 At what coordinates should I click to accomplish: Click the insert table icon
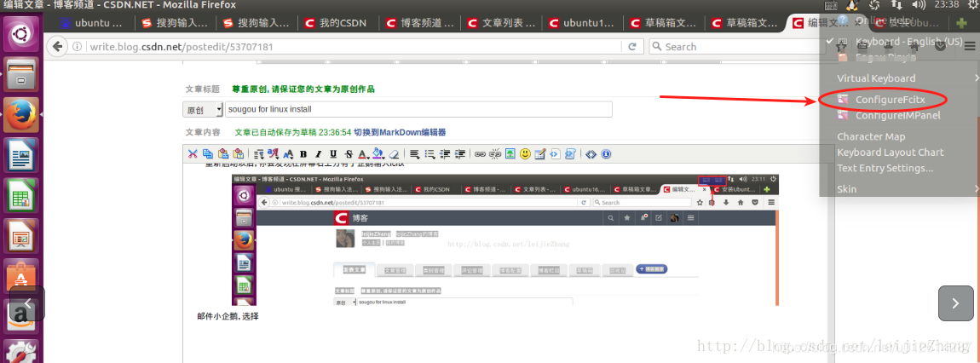click(540, 153)
